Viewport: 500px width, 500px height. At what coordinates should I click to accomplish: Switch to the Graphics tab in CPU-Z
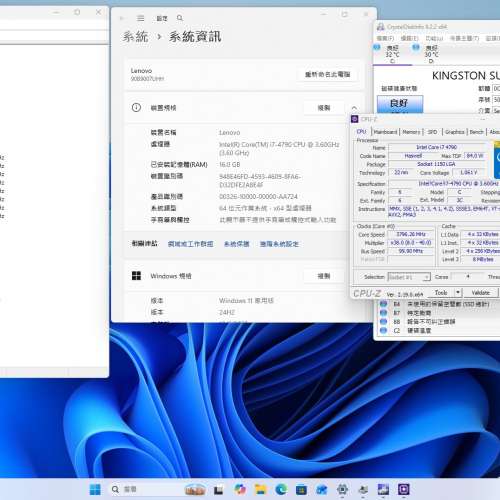click(x=455, y=132)
